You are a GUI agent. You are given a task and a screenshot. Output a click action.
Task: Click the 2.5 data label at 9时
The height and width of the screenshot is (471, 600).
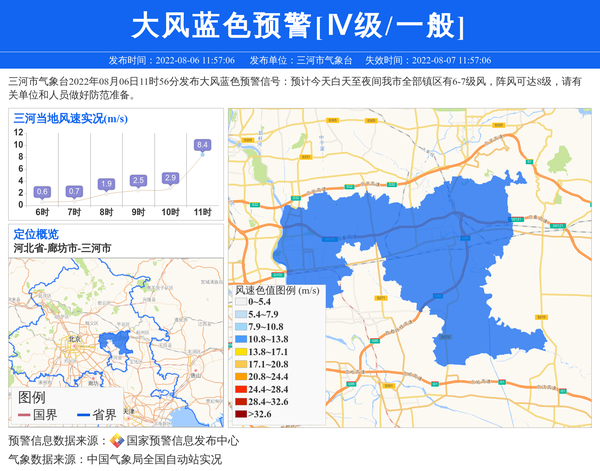pyautogui.click(x=138, y=180)
